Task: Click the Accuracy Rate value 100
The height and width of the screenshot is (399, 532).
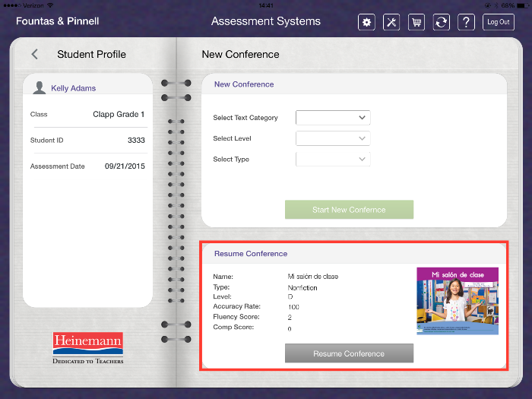Action: pyautogui.click(x=293, y=307)
